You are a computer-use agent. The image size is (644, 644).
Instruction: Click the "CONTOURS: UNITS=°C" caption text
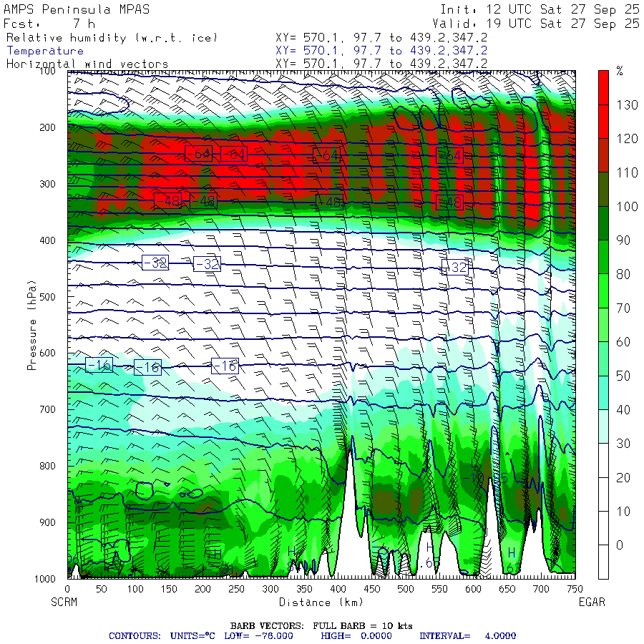pos(163,636)
